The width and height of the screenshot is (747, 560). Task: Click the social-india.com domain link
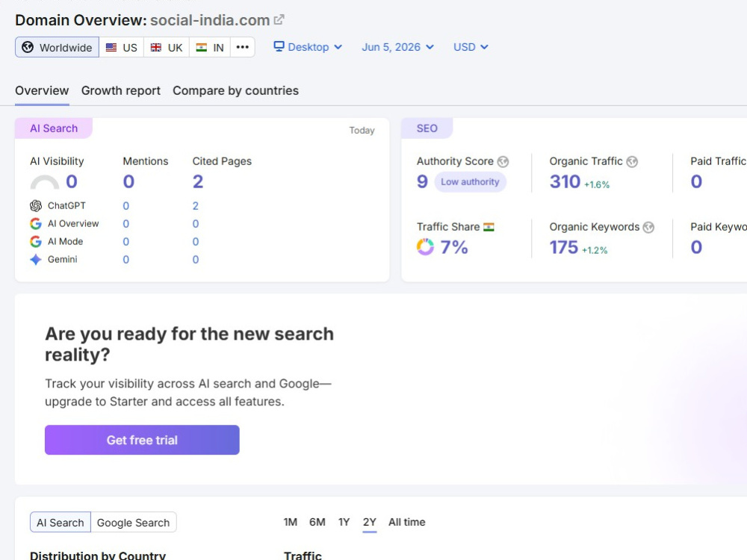point(210,20)
